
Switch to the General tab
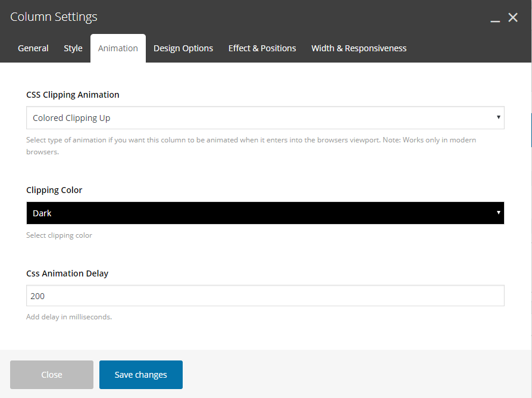coord(33,48)
